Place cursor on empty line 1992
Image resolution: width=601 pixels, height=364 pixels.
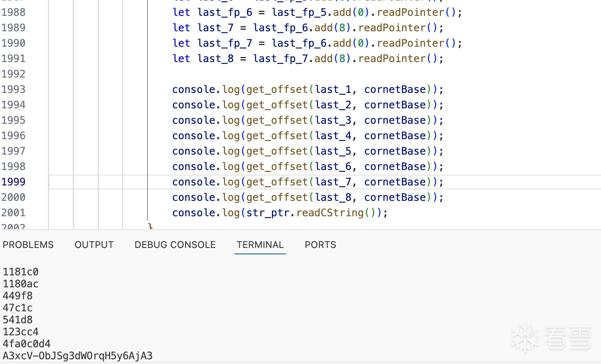point(257,74)
